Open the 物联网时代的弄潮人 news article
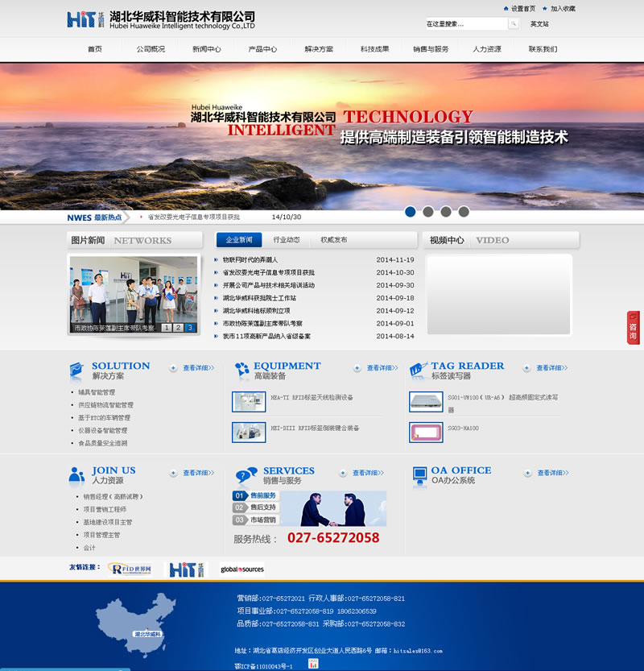The height and width of the screenshot is (671, 644). [250, 260]
